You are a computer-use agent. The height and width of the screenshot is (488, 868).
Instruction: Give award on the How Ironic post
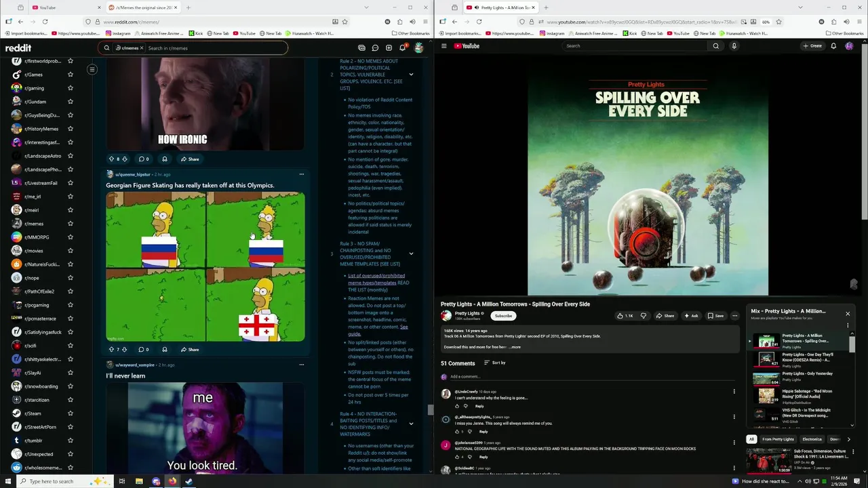pyautogui.click(x=164, y=159)
